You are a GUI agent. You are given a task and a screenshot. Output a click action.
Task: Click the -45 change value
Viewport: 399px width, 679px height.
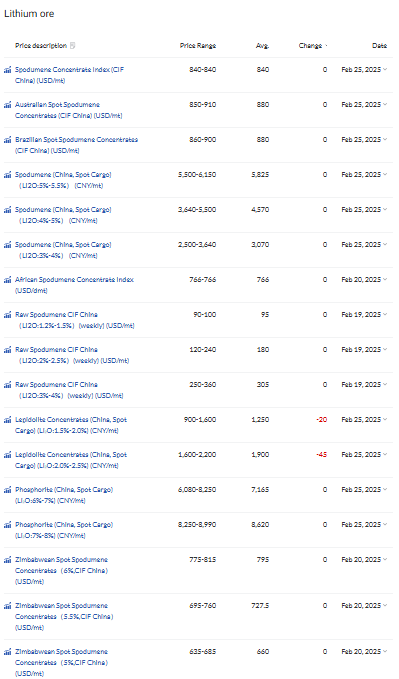[322, 454]
